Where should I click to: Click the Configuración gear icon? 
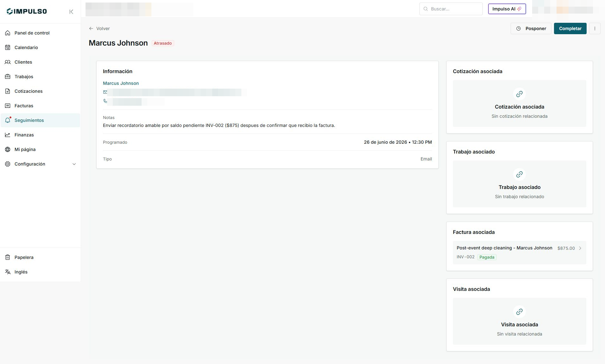(8, 164)
